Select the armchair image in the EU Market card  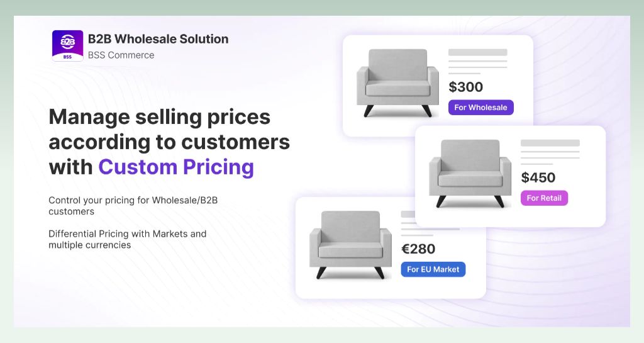(x=350, y=245)
